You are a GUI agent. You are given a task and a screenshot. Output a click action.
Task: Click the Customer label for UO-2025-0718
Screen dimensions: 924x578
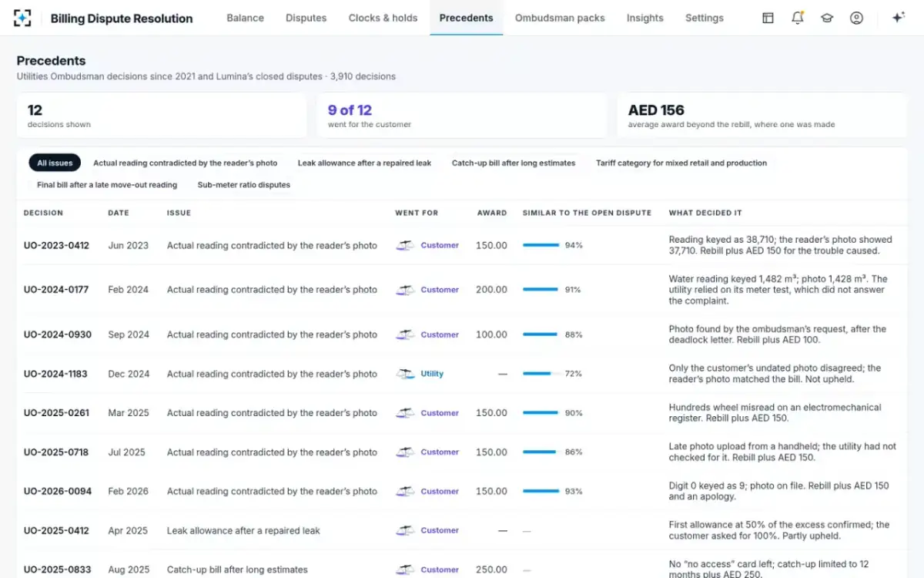(440, 452)
